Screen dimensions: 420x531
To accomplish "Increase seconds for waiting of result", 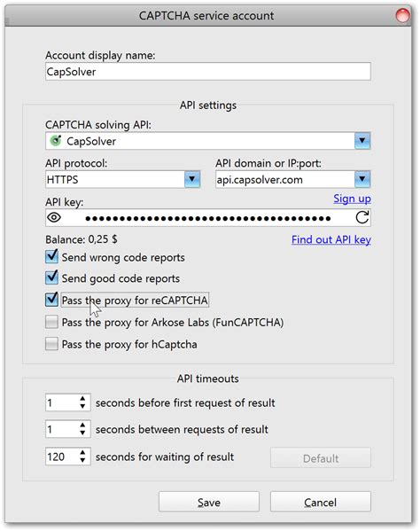I will point(82,452).
